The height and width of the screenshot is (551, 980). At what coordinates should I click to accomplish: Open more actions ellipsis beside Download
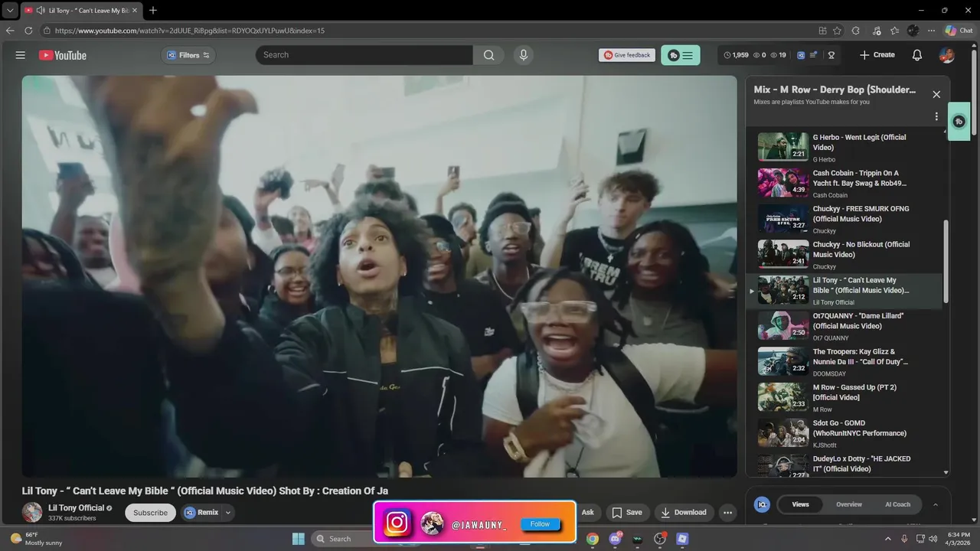pos(728,513)
